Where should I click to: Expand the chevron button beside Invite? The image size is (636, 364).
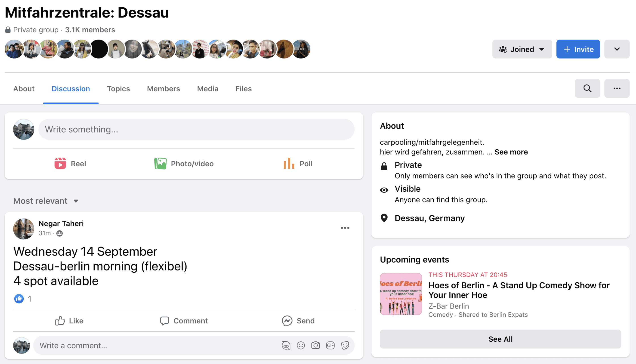tap(617, 49)
